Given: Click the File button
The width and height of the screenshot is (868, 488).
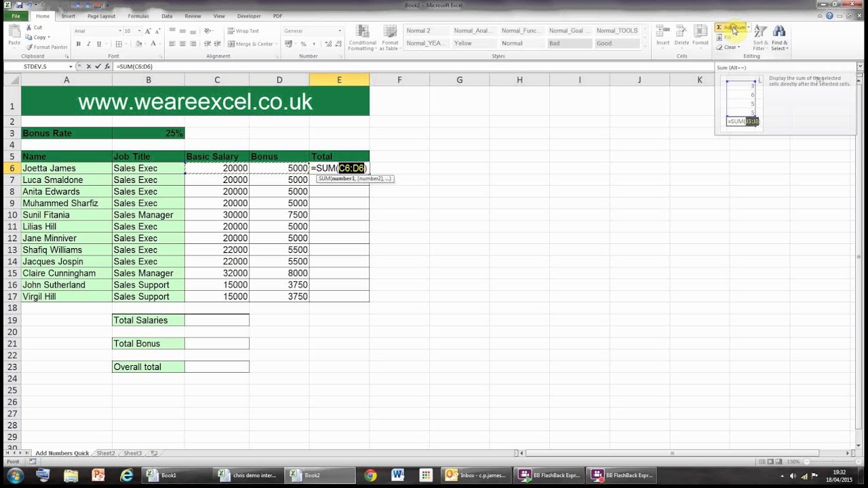Looking at the screenshot, I should click(15, 16).
